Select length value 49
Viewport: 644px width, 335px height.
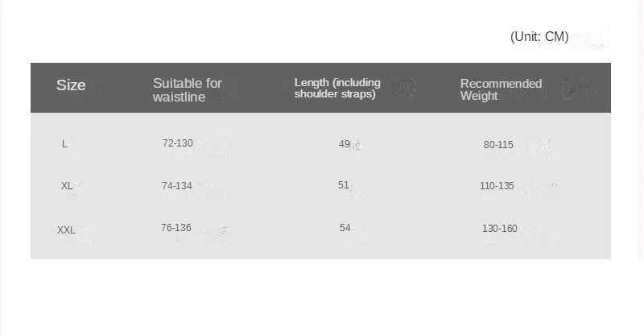pyautogui.click(x=345, y=144)
